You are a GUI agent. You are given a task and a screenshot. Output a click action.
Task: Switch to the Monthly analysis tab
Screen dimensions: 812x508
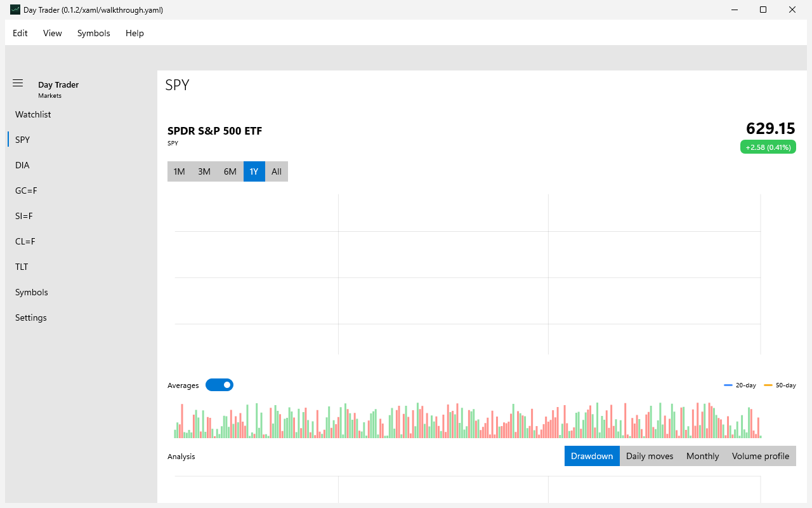703,456
